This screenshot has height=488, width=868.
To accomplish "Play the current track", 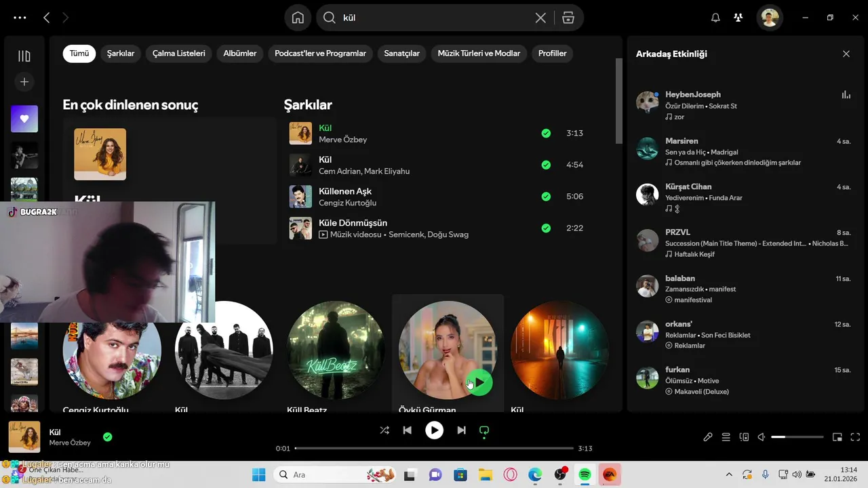I will (x=434, y=430).
